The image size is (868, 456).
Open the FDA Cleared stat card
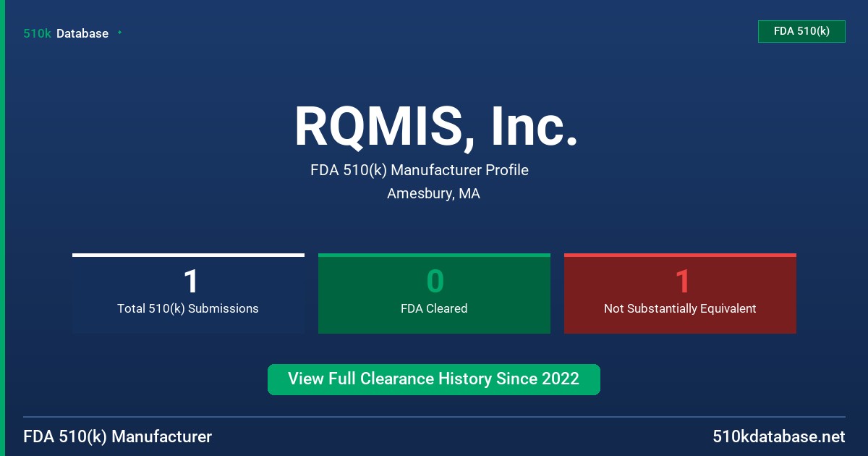point(434,294)
